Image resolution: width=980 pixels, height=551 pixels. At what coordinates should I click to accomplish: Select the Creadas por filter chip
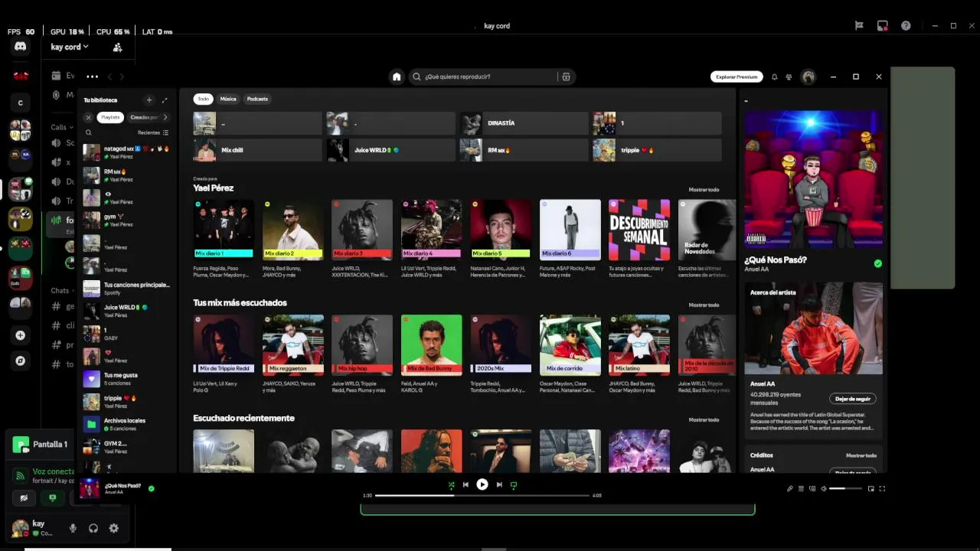[x=144, y=117]
